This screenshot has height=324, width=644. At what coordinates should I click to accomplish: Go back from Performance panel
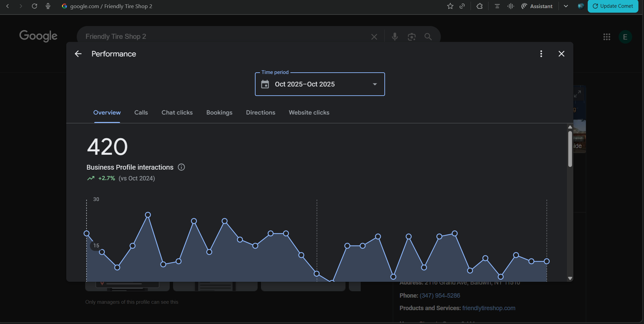(78, 54)
